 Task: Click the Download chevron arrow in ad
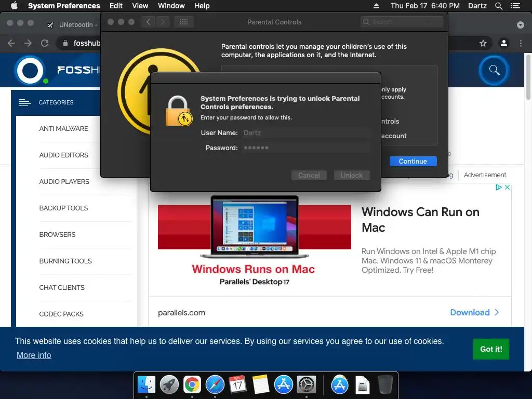click(497, 312)
